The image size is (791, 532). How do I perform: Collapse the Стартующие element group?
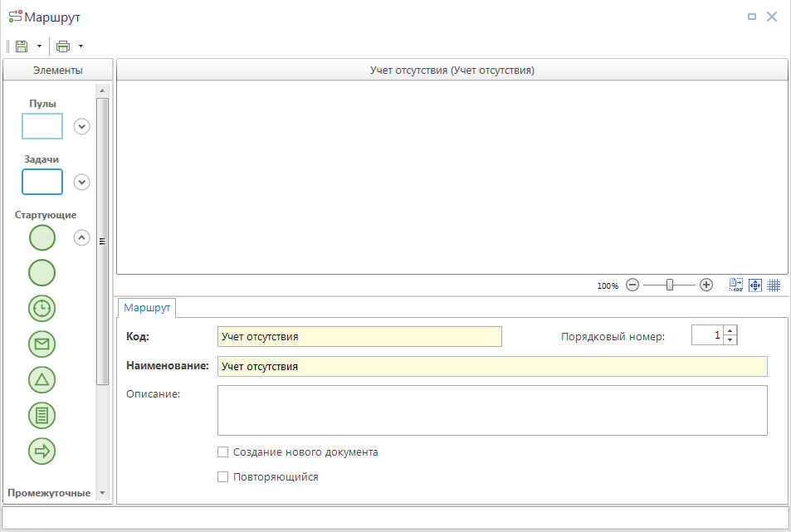pyautogui.click(x=81, y=237)
